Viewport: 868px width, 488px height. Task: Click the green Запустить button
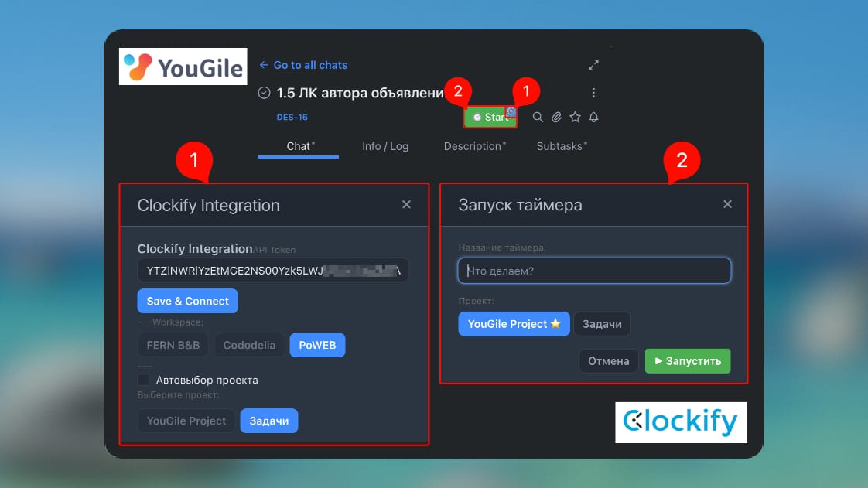(x=688, y=361)
